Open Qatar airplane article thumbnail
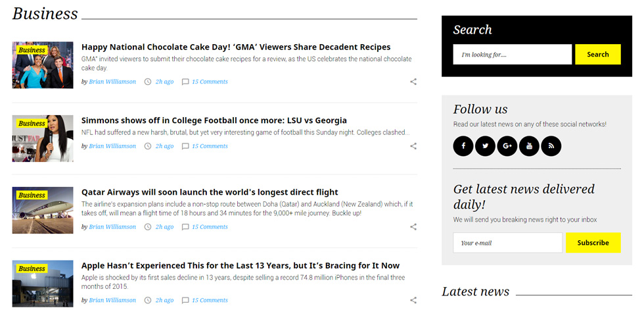The height and width of the screenshot is (310, 644). click(x=43, y=210)
